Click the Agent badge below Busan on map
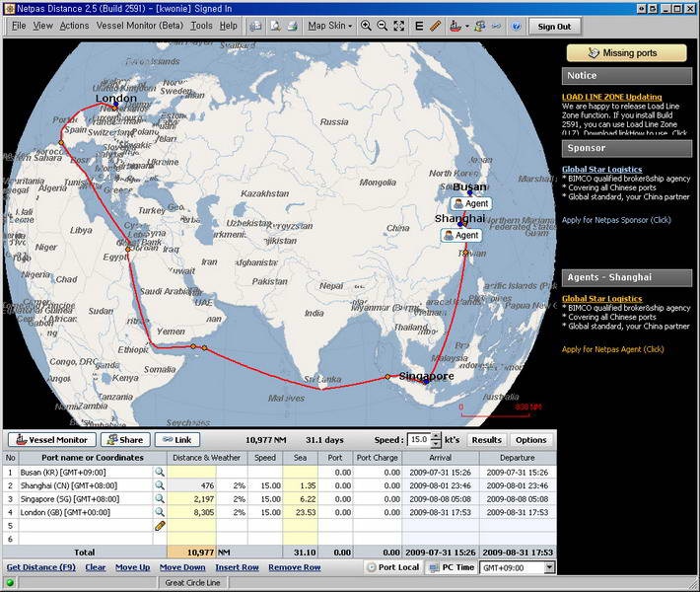The width and height of the screenshot is (700, 592). pyautogui.click(x=471, y=203)
